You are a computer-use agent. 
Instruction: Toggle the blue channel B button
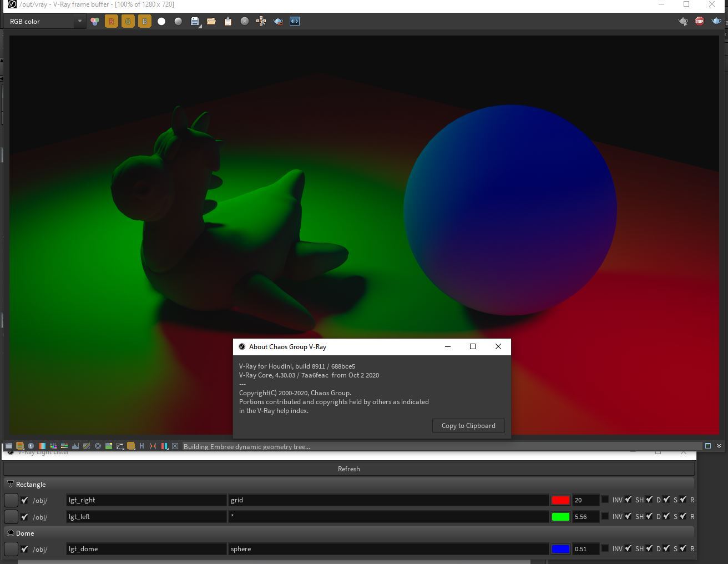pos(145,21)
